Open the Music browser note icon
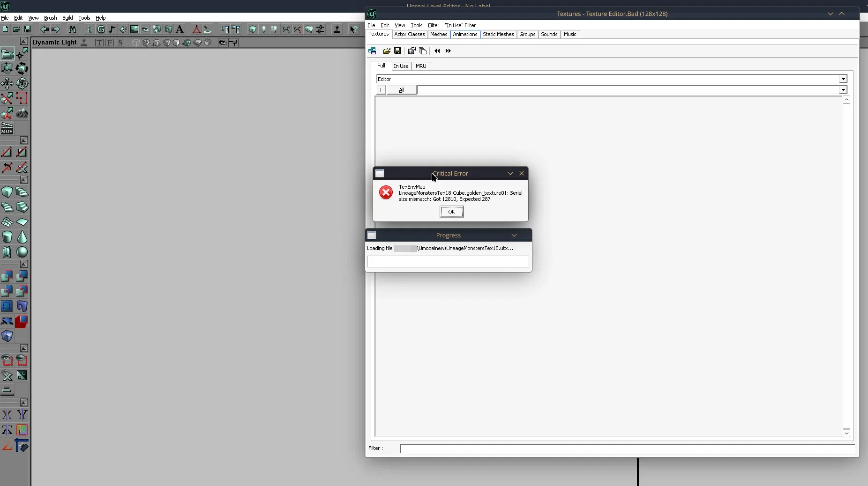The width and height of the screenshot is (868, 486). point(112,29)
